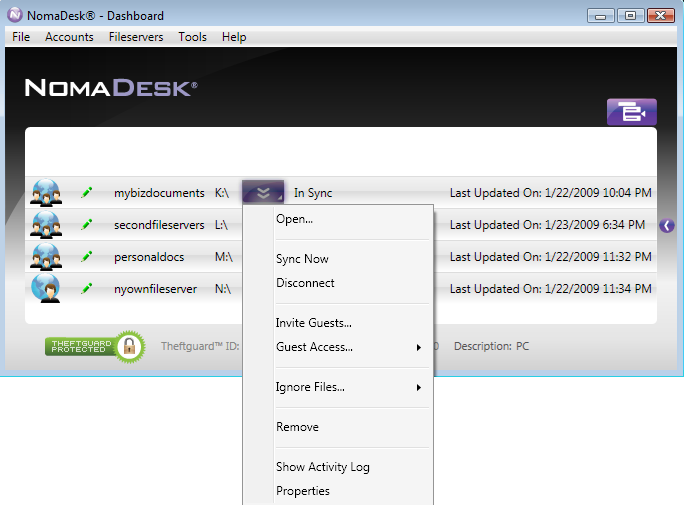Image resolution: width=684 pixels, height=507 pixels.
Task: Click the Theftguard Protected lock badge
Action: pos(95,346)
